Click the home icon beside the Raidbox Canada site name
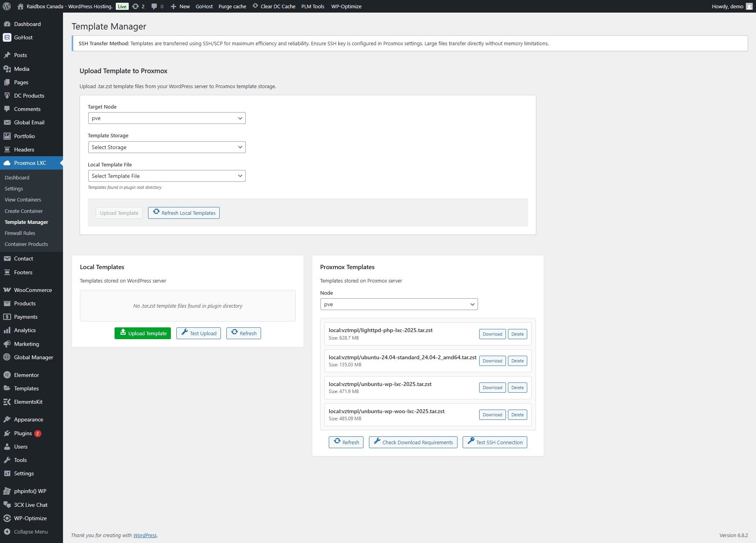 point(20,6)
